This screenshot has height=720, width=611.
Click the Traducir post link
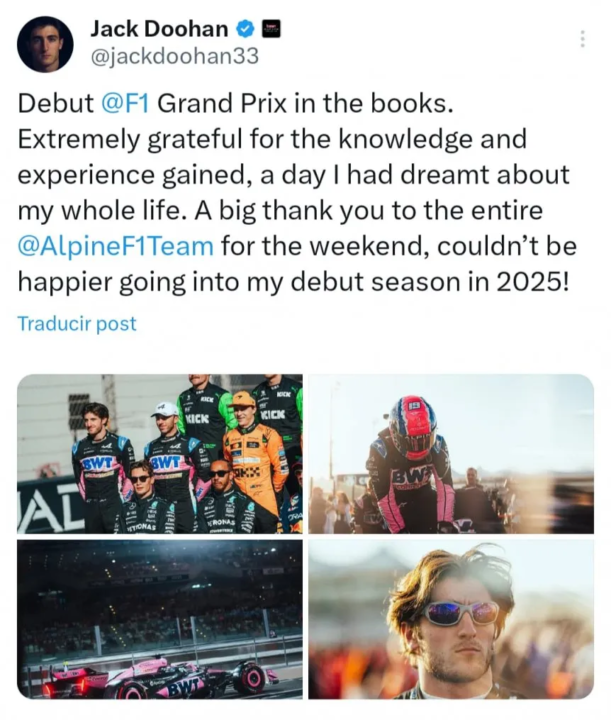pos(77,323)
